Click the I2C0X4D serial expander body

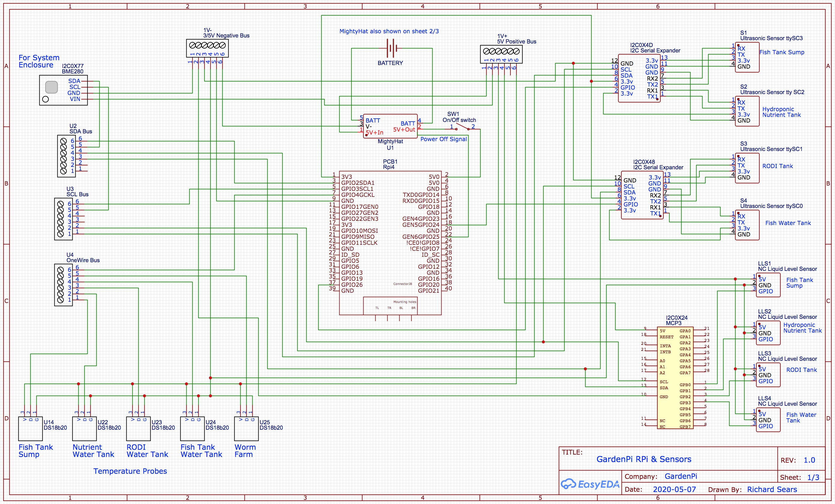pos(639,78)
